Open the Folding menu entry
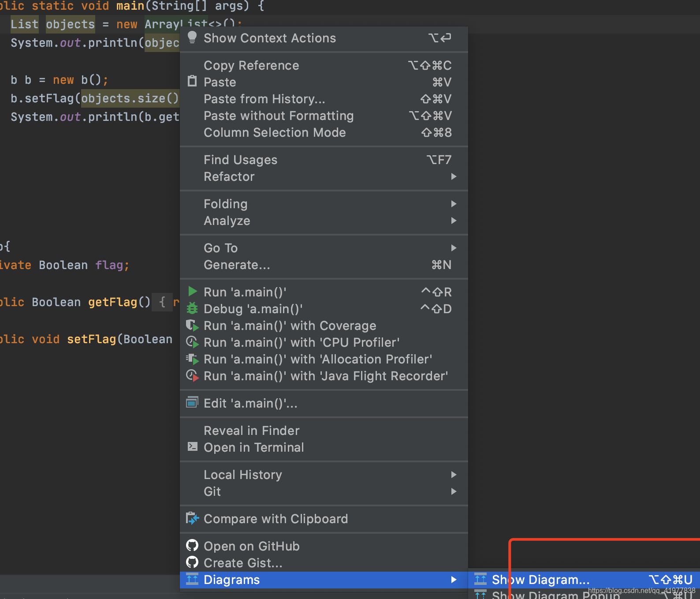Image resolution: width=700 pixels, height=599 pixels. [324, 204]
